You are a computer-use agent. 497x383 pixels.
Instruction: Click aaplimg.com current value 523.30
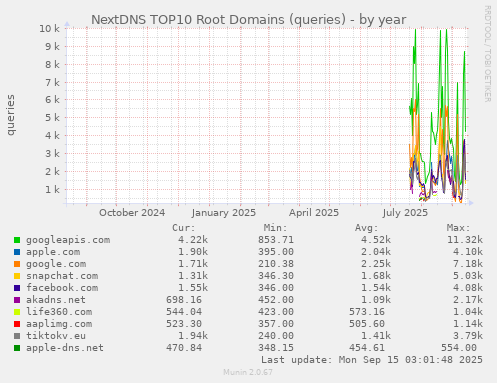[184, 324]
